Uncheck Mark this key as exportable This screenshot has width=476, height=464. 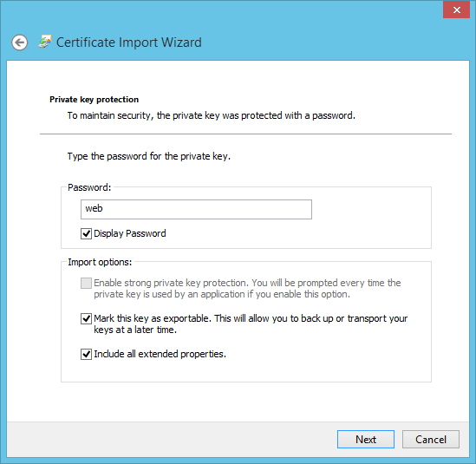(x=86, y=318)
